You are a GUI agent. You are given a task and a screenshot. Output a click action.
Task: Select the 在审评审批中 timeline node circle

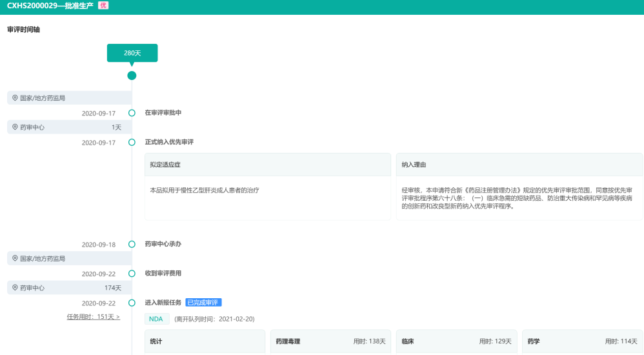pos(132,113)
